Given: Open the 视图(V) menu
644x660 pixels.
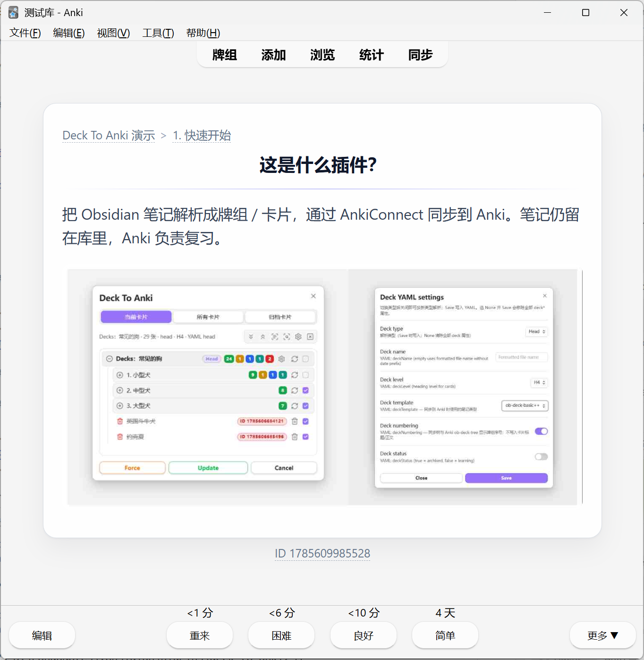Looking at the screenshot, I should pos(113,33).
